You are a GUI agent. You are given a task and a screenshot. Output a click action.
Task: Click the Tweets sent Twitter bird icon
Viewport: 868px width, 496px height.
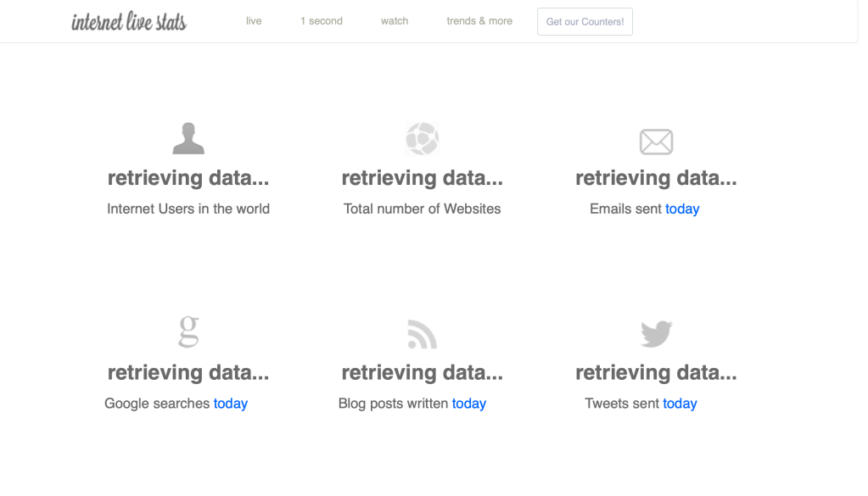(656, 333)
